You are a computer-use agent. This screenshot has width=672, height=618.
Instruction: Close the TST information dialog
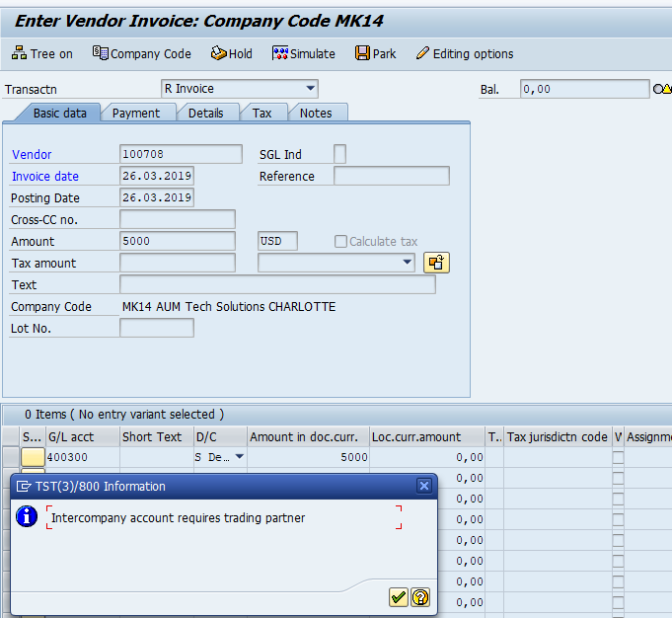pyautogui.click(x=423, y=486)
